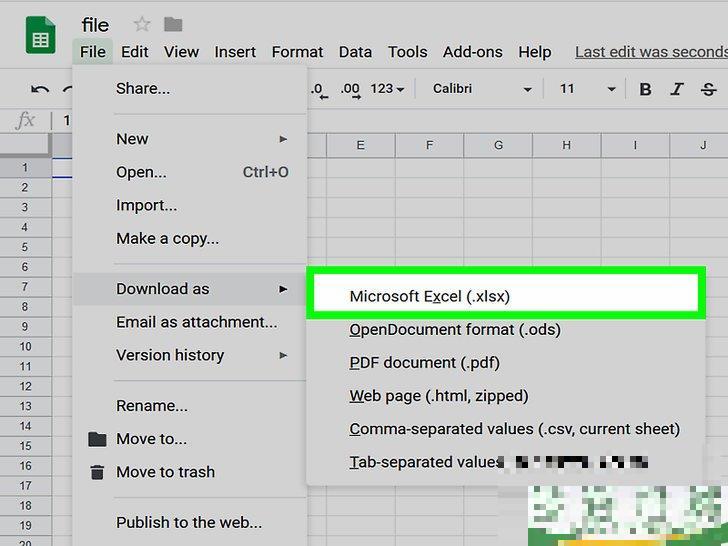
Task: Toggle italic formatting
Action: coord(678,90)
